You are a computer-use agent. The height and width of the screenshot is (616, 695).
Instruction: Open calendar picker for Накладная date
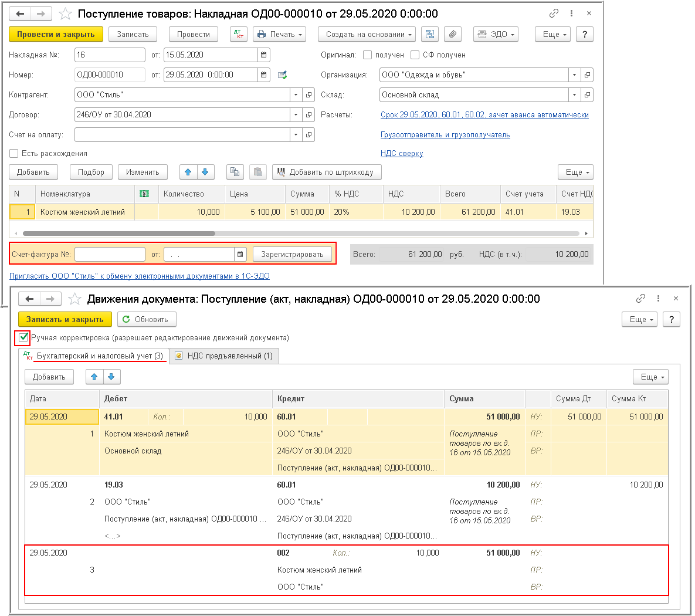264,55
